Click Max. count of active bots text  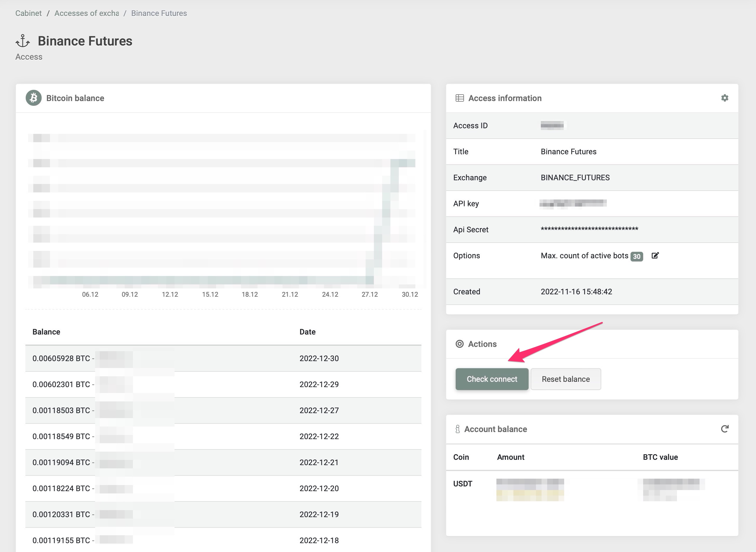[584, 256]
